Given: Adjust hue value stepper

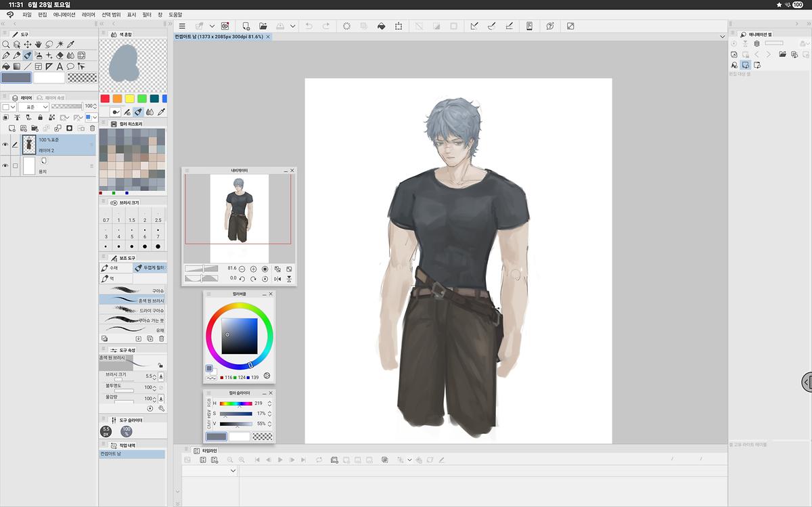Looking at the screenshot, I should coord(269,403).
